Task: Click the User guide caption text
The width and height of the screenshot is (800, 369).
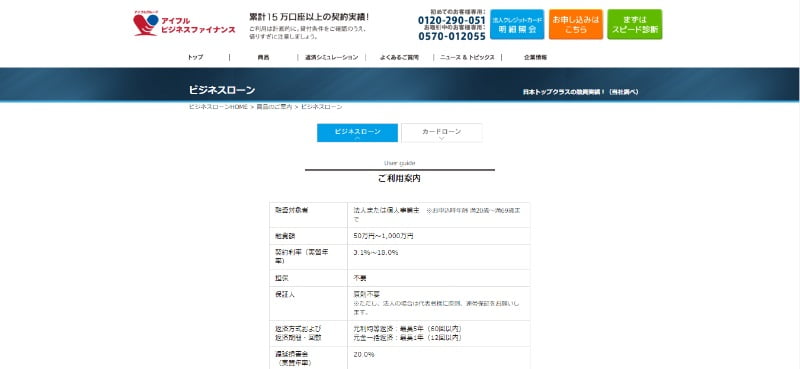Action: (x=399, y=163)
